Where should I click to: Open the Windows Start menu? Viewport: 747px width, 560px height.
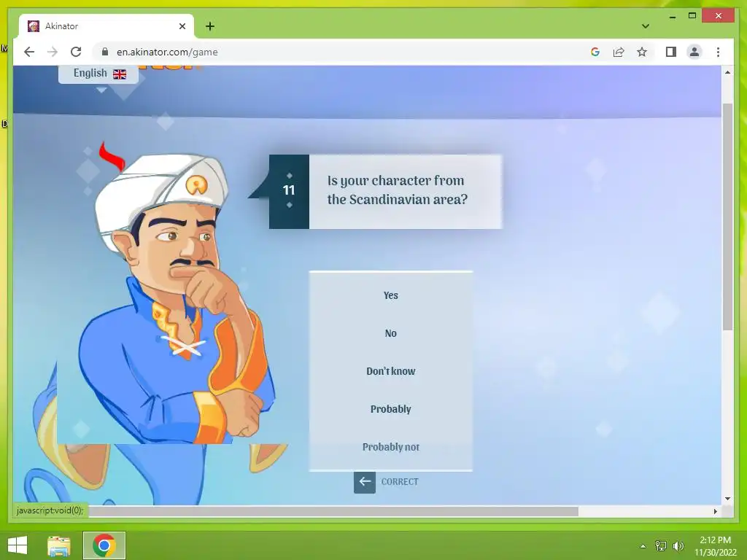18,545
